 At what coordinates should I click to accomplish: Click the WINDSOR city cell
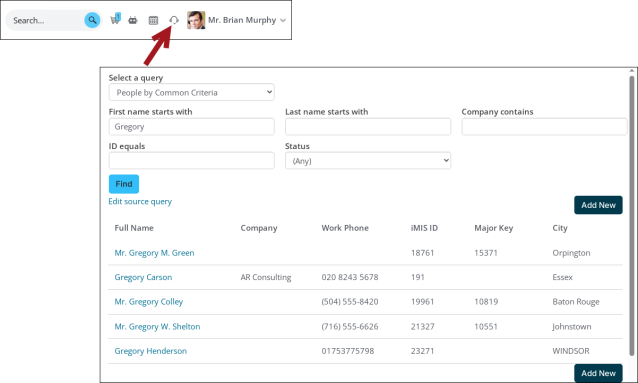pos(570,351)
